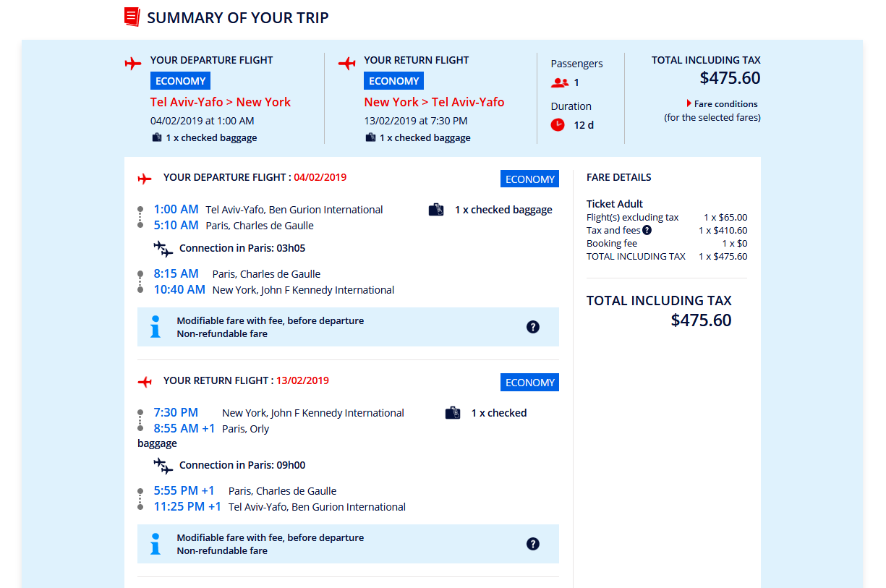The width and height of the screenshot is (886, 588).
Task: Click the Connection in Paris 03h05 transfer icon
Action: pyautogui.click(x=163, y=249)
